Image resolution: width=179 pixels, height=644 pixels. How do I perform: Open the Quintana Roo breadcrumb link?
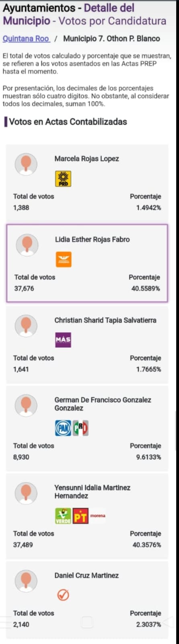(26, 39)
